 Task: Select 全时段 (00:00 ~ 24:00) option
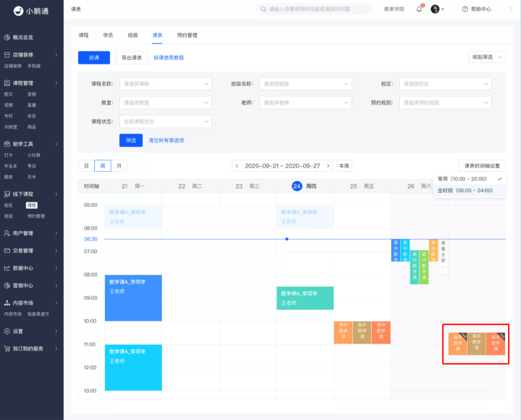(x=469, y=190)
